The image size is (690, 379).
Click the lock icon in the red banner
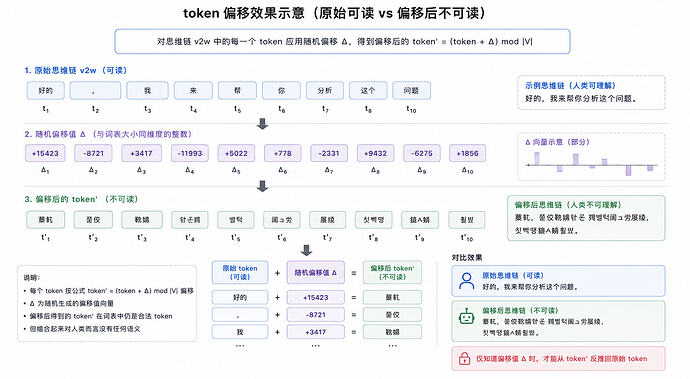[464, 359]
